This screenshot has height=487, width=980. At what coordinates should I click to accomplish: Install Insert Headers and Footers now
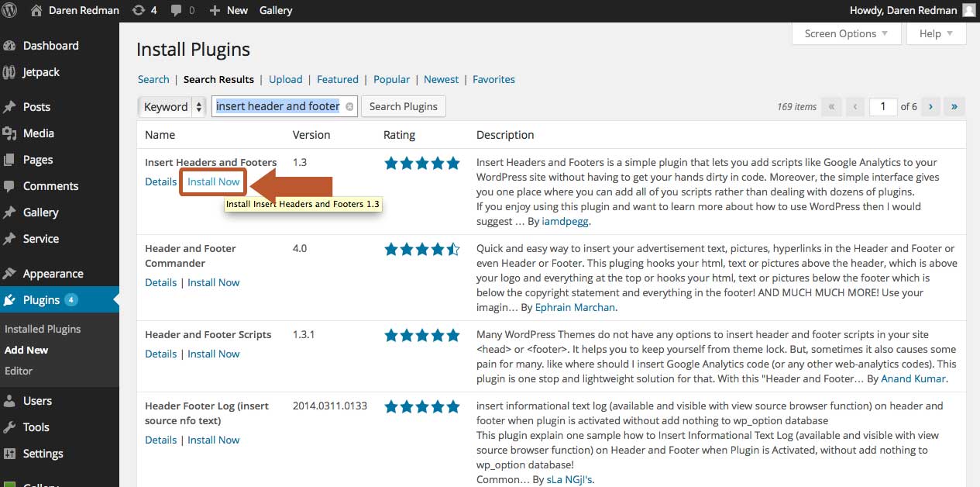click(214, 181)
